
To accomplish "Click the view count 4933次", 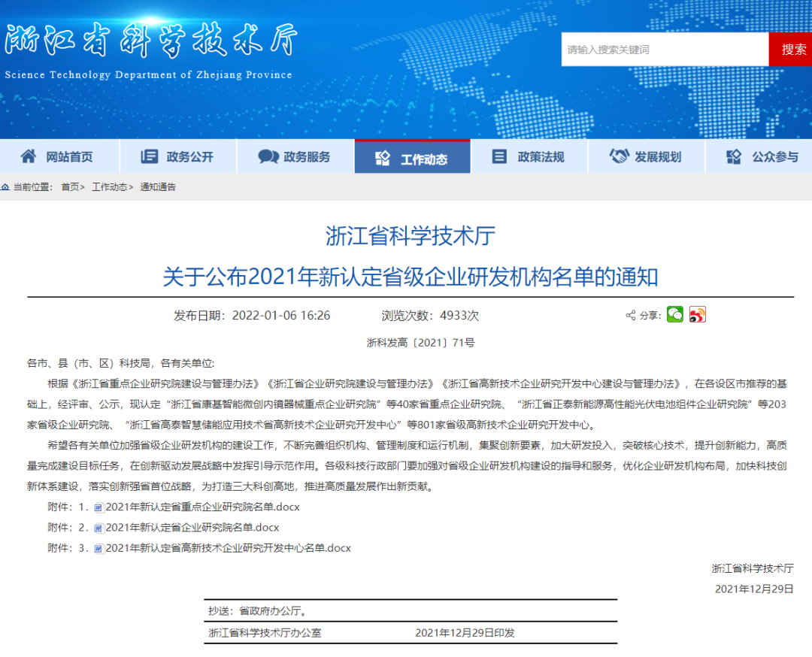I will 459,315.
